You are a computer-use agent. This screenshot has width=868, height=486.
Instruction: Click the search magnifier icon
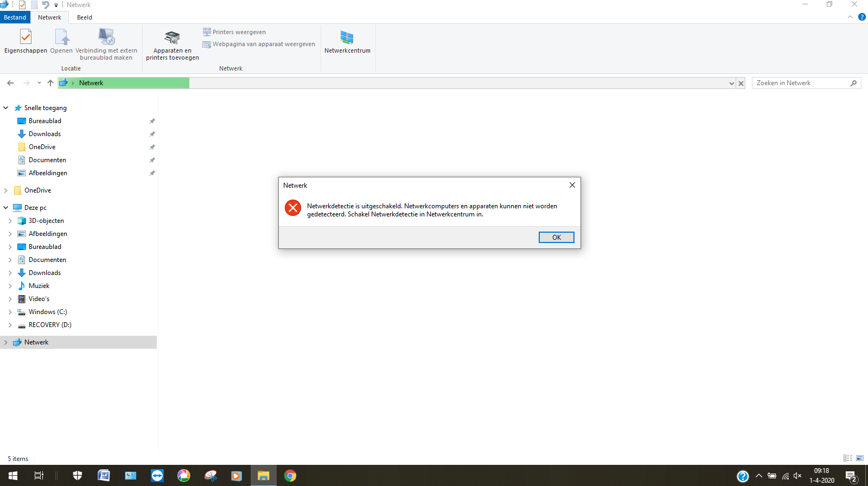[854, 83]
